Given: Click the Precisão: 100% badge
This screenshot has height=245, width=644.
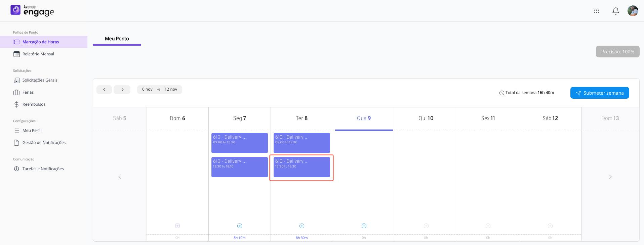Looking at the screenshot, I should click(618, 52).
